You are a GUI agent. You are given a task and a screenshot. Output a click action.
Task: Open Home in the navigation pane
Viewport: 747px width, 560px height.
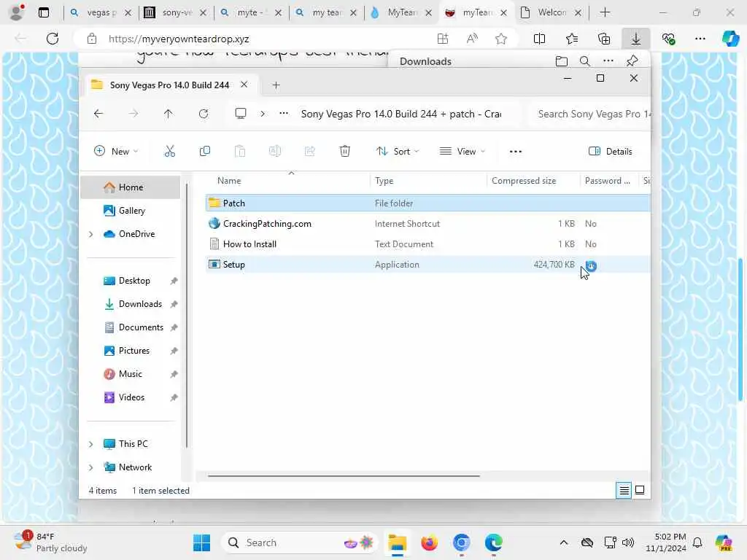coord(131,187)
